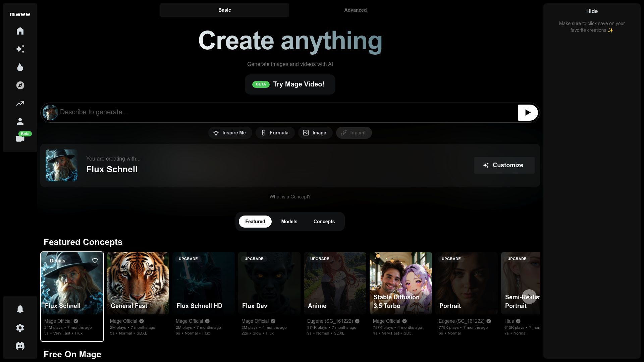This screenshot has width=644, height=362.
Task: Open the settings gear icon
Action: click(x=20, y=328)
